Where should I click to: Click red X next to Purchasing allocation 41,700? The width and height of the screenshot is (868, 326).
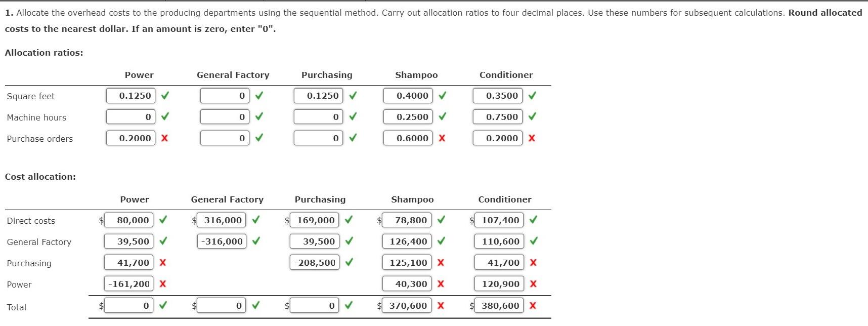tap(162, 262)
